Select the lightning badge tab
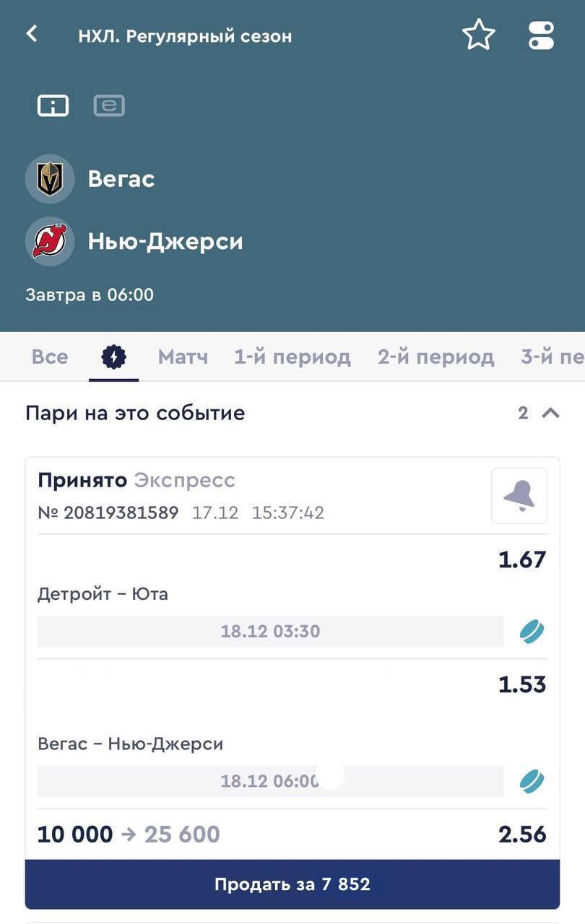 [x=113, y=357]
